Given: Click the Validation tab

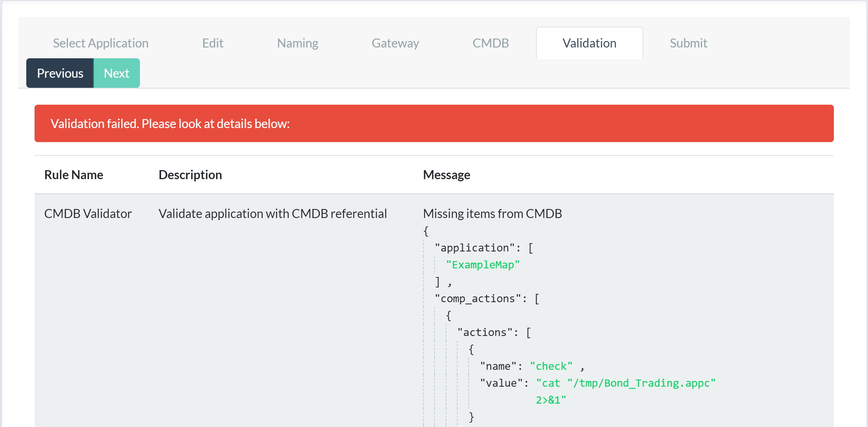Looking at the screenshot, I should (589, 43).
